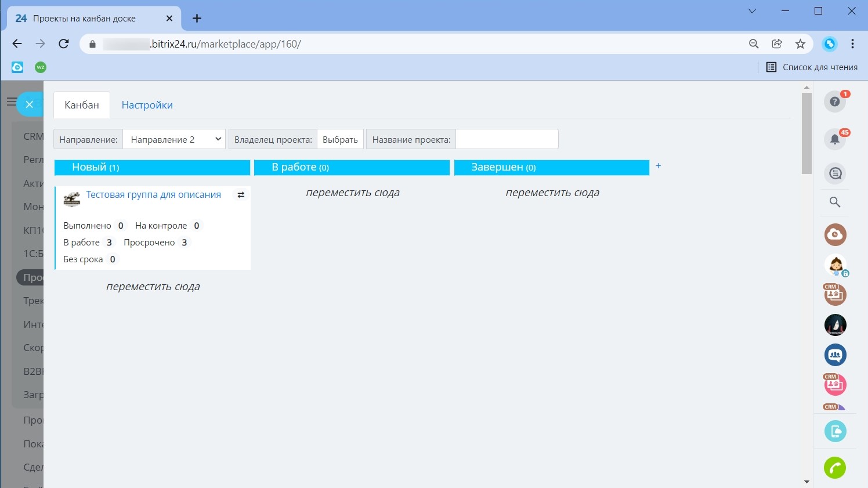This screenshot has height=488, width=868.
Task: Close the app slider with the round X button
Action: pos(30,104)
